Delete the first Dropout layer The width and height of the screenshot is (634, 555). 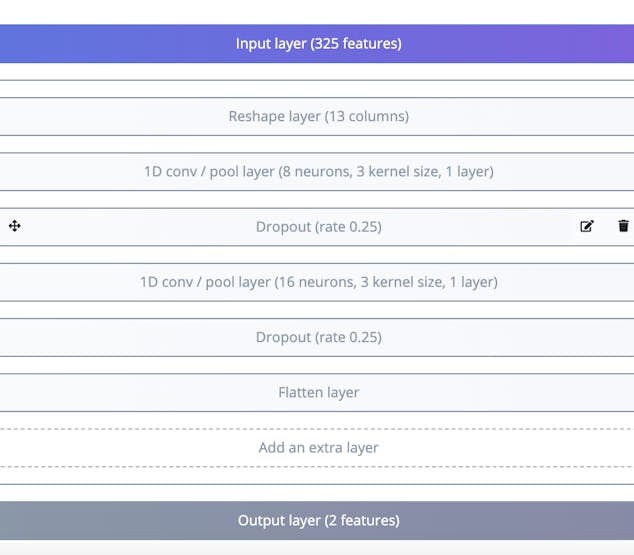point(624,226)
